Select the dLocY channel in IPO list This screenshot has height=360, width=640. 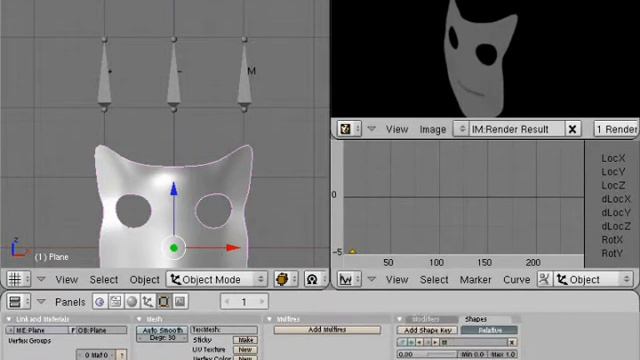coord(616,213)
